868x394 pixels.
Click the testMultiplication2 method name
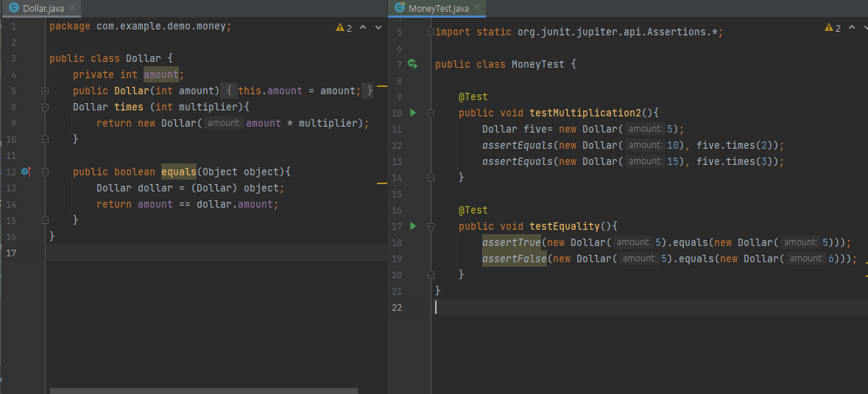585,113
